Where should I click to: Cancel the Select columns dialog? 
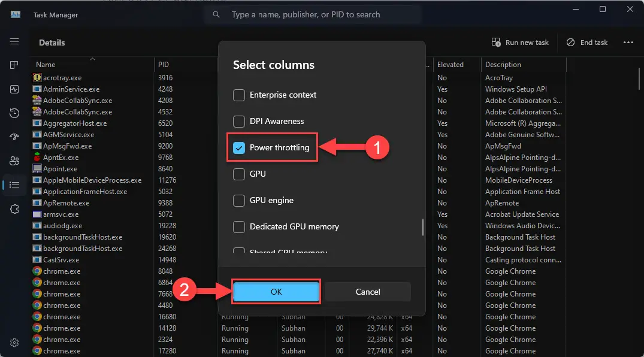pyautogui.click(x=368, y=292)
